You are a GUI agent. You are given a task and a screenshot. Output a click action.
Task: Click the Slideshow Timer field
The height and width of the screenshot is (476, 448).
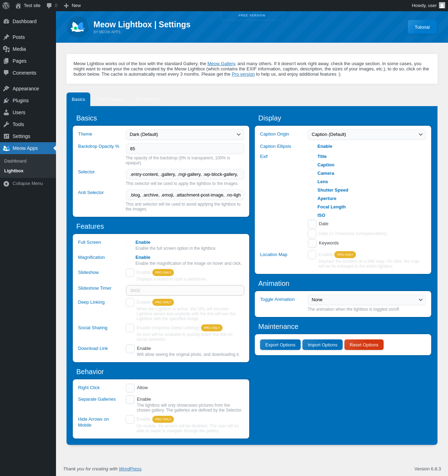coord(185,290)
